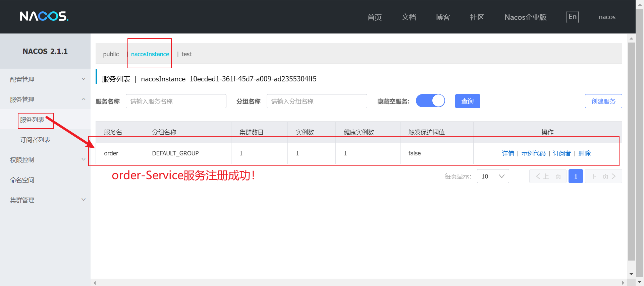644x286 pixels.
Task: Focus the 分组名称 input field
Action: pos(317,101)
